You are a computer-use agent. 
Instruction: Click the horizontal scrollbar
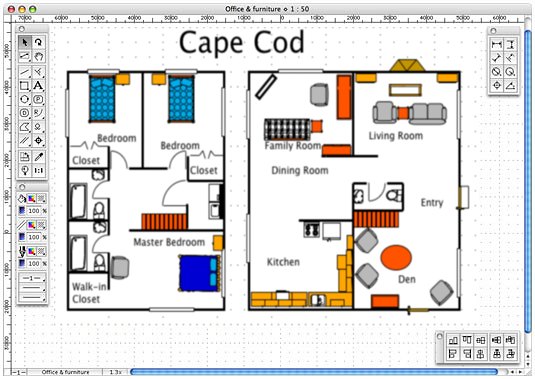[314, 372]
